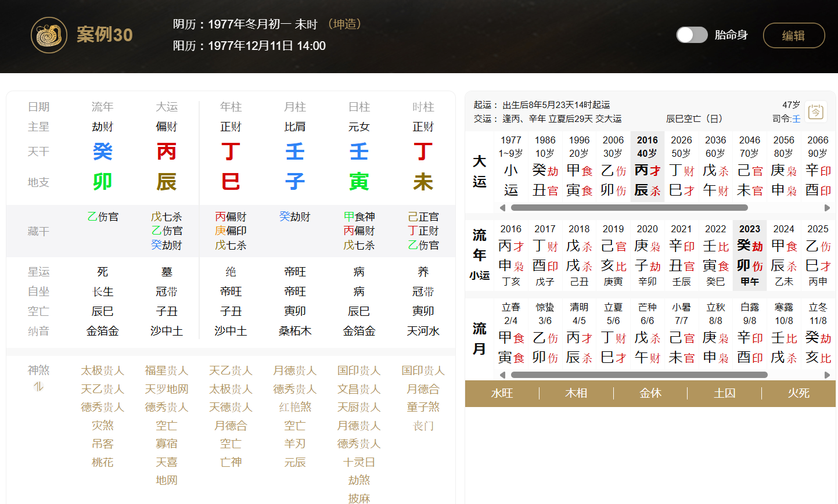Image resolution: width=838 pixels, height=504 pixels.
Task: Click the 天罗地网 神煞 entry
Action: (x=167, y=389)
